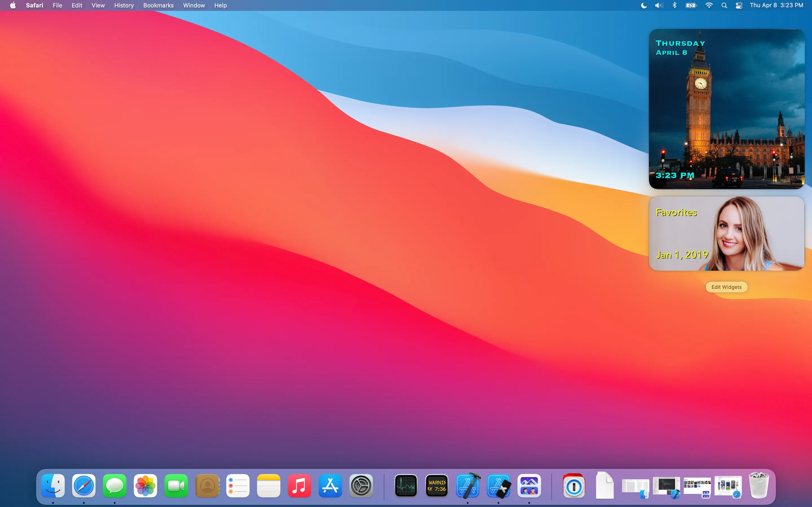Open the Favorites photo widget

coord(727,234)
